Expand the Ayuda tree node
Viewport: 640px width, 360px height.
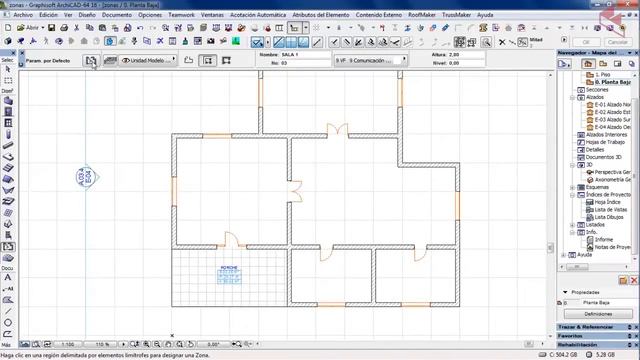pyautogui.click(x=564, y=255)
